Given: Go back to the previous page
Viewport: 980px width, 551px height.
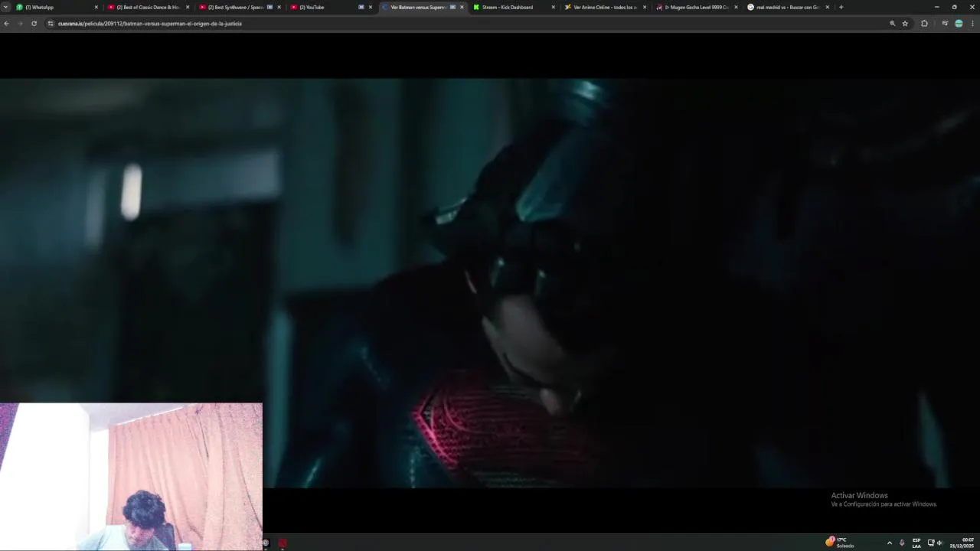Looking at the screenshot, I should 6,24.
